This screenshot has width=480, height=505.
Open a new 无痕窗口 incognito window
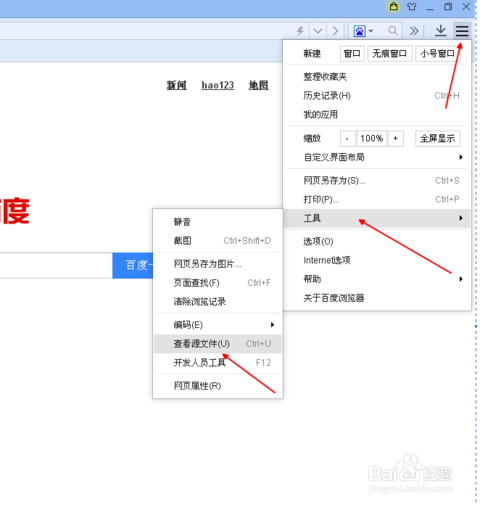point(390,54)
